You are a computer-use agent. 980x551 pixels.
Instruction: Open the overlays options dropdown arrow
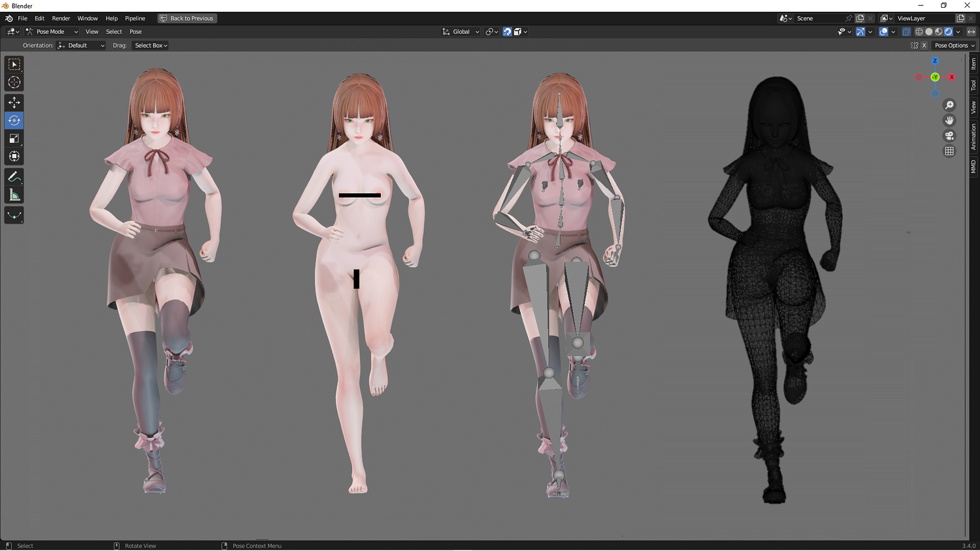point(893,31)
